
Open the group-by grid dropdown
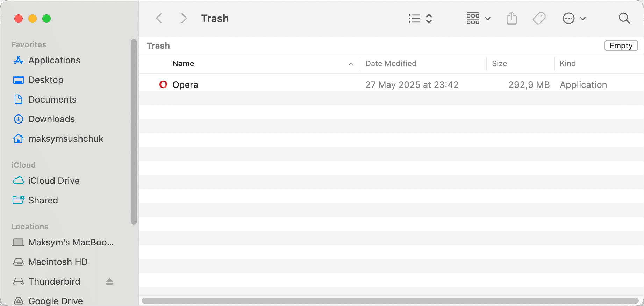[x=478, y=18]
